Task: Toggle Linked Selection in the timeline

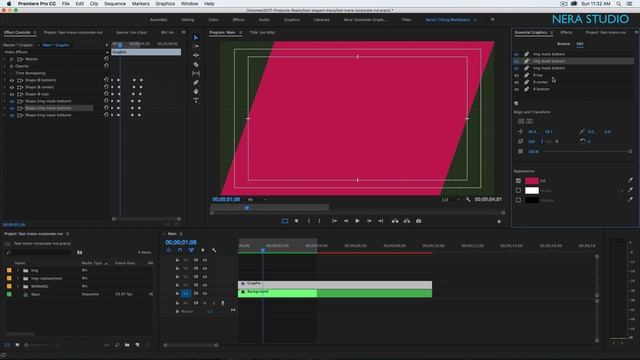Action: (191, 250)
